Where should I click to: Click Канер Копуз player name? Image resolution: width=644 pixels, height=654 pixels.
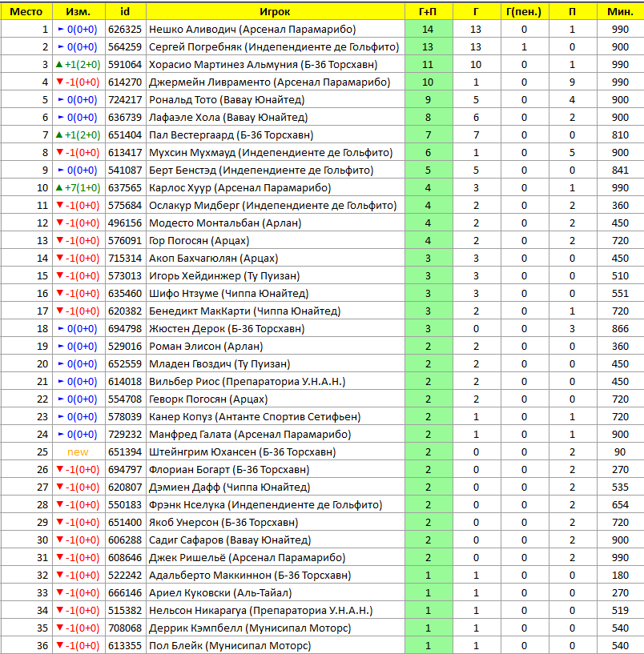coord(255,417)
